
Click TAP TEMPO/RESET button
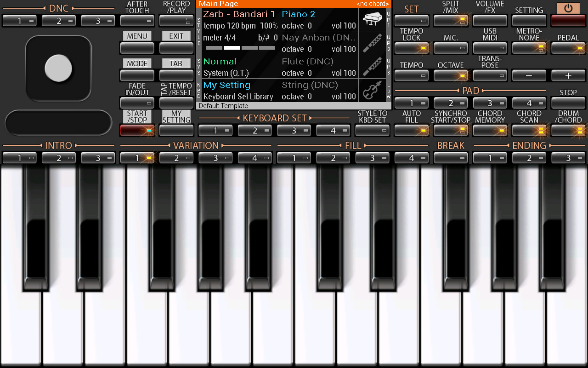[x=176, y=103]
